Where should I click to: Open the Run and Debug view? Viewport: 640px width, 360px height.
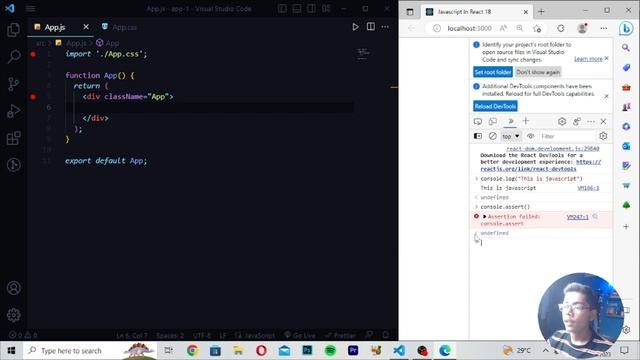(x=13, y=111)
